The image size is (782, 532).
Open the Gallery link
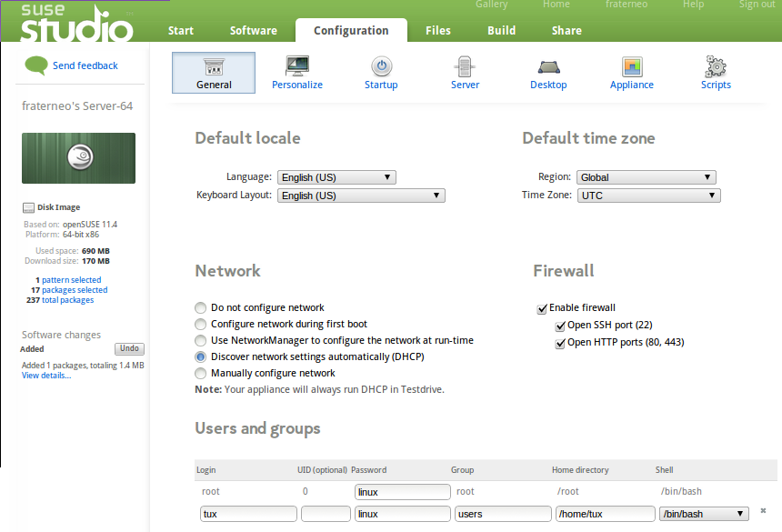click(x=491, y=5)
